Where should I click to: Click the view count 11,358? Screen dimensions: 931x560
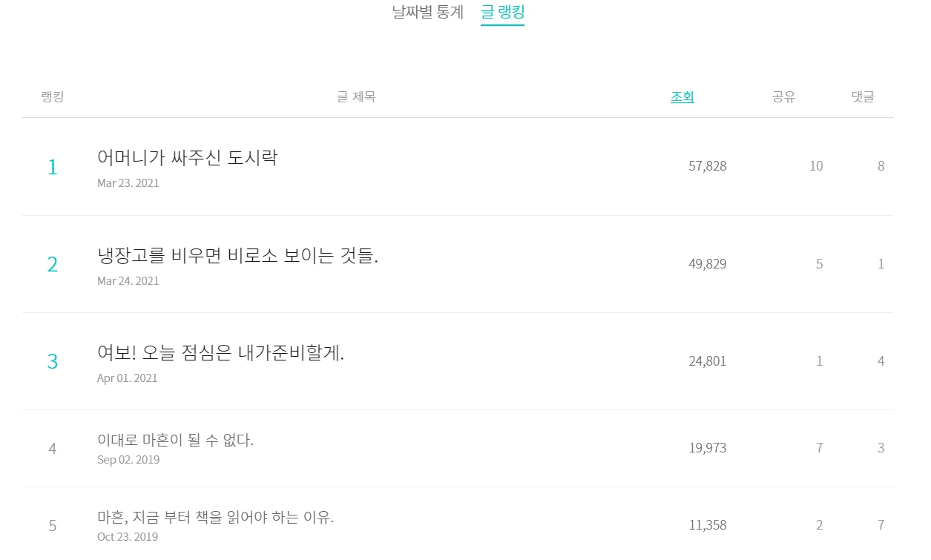click(708, 524)
